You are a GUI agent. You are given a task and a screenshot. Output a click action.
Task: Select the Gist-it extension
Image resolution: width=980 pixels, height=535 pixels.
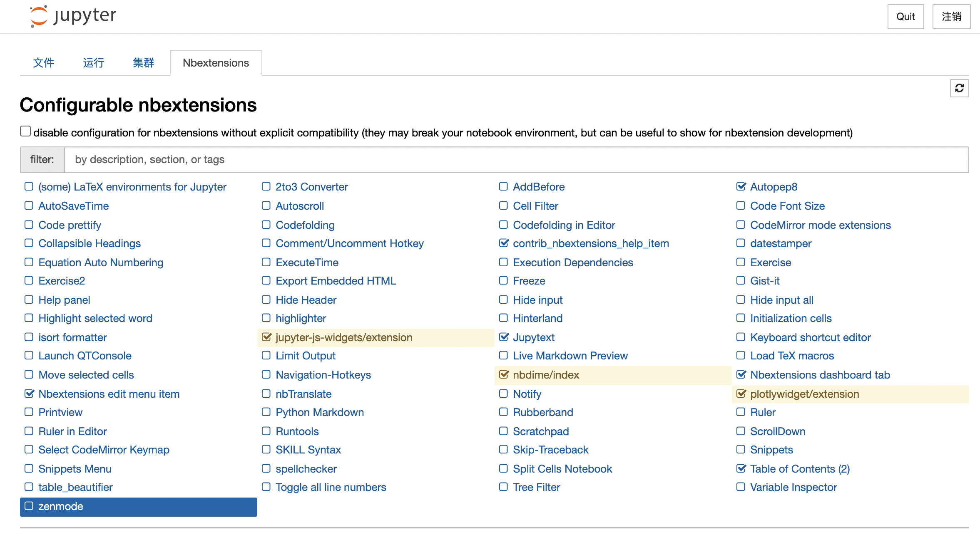tap(765, 281)
